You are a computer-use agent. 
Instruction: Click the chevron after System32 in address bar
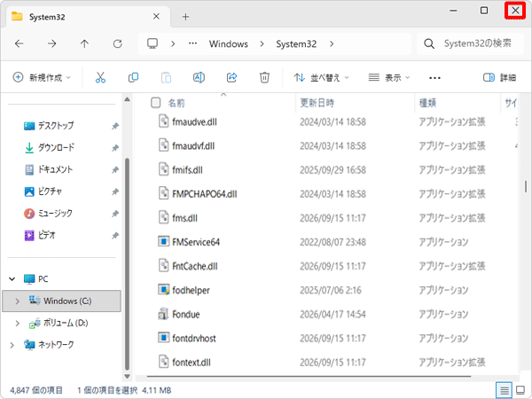(332, 43)
